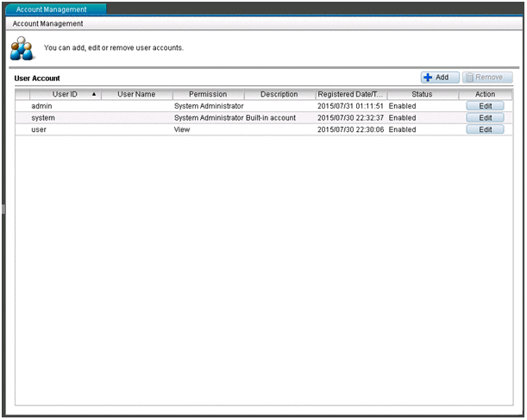Screen dimensions: 527x420
Task: Click the View permission cell
Action: coord(182,129)
